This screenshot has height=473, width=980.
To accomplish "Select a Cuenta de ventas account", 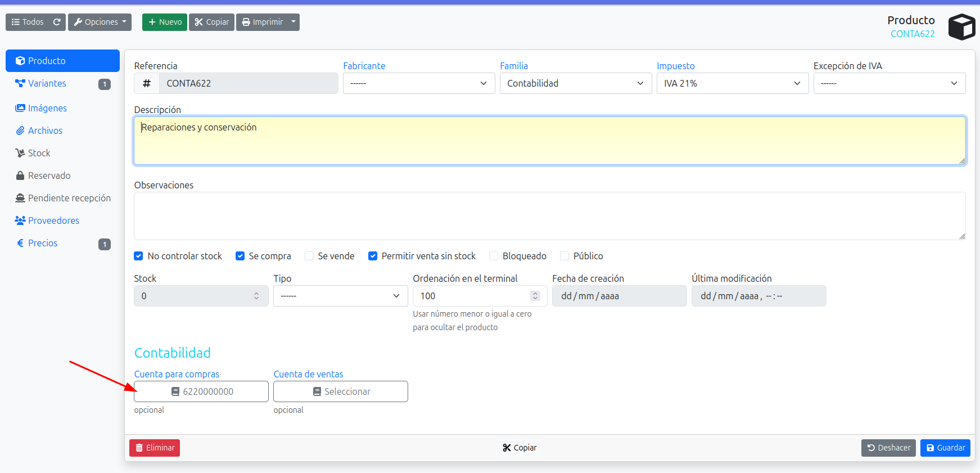I will point(341,391).
